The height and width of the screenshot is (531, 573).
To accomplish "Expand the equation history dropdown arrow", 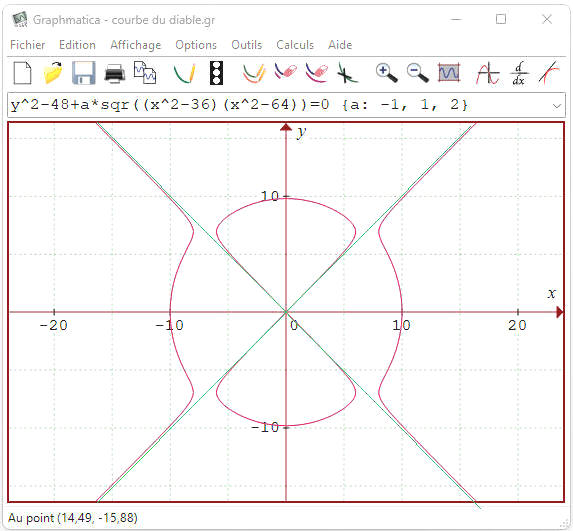I will (x=557, y=106).
